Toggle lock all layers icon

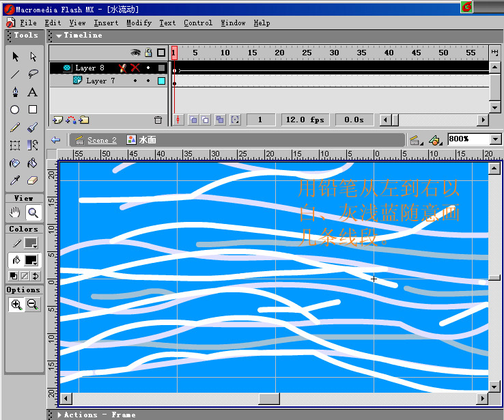point(148,53)
